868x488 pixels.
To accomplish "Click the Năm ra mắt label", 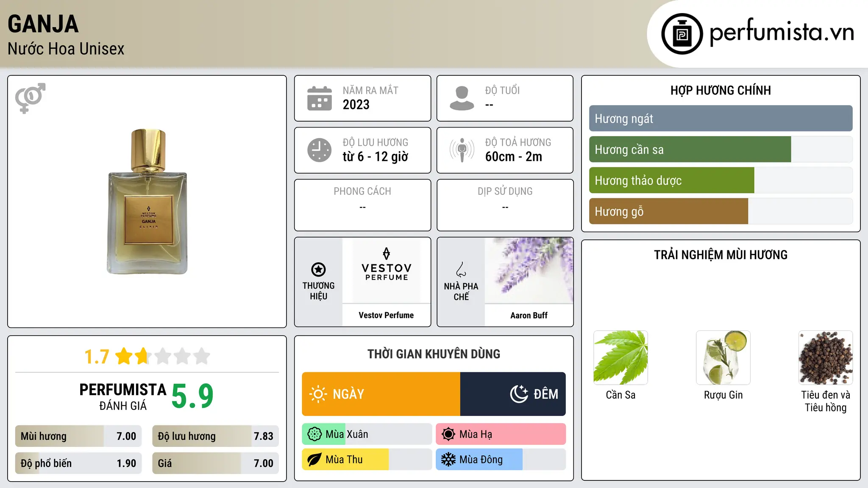I will click(x=370, y=90).
